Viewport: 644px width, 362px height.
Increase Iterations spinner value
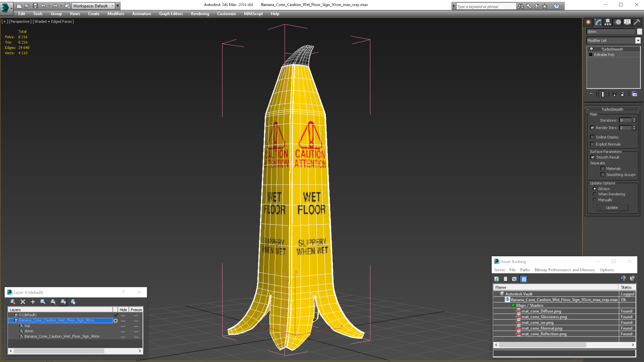tap(634, 119)
